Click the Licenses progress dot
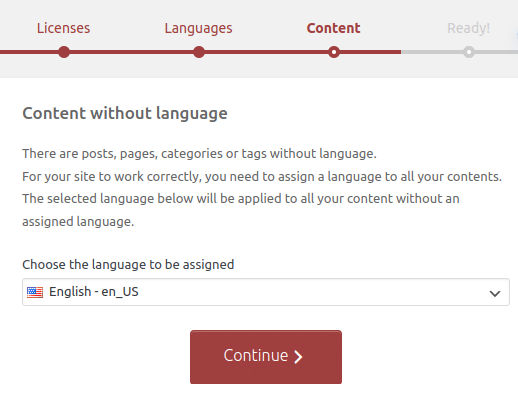This screenshot has height=395, width=518. pyautogui.click(x=64, y=52)
